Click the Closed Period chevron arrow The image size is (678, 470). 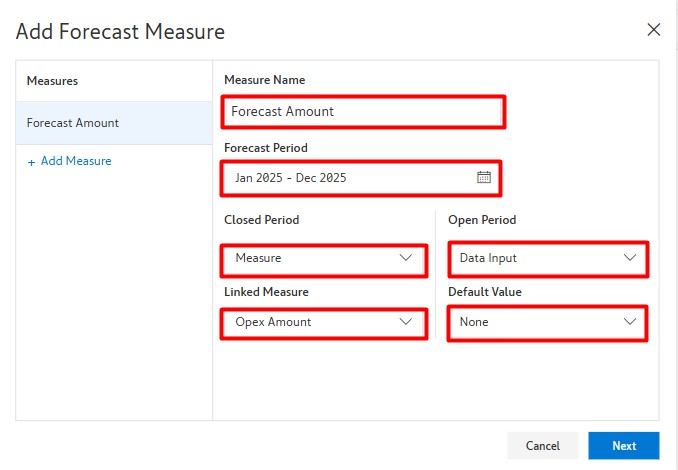[x=406, y=258]
